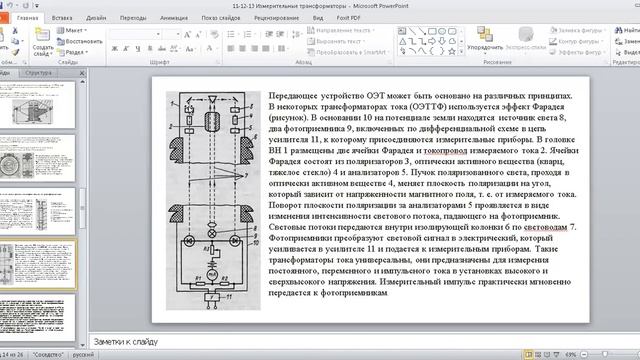Open the Рецензирование ribbon tab

point(276,18)
